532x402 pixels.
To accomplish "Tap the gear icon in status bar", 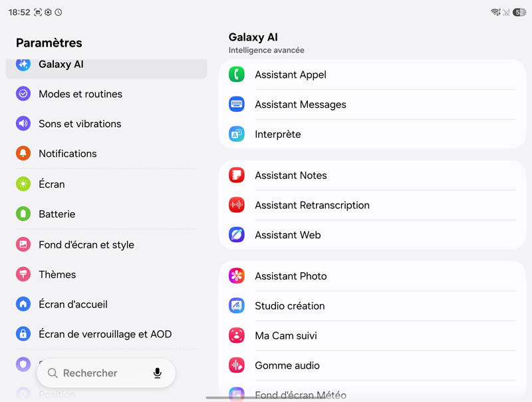I will coord(48,13).
